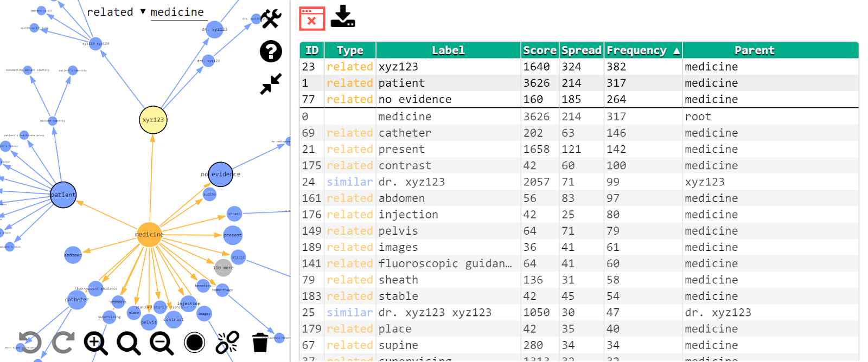This screenshot has height=362, width=868.
Task: Click the 'sheath' table row label
Action: [398, 280]
